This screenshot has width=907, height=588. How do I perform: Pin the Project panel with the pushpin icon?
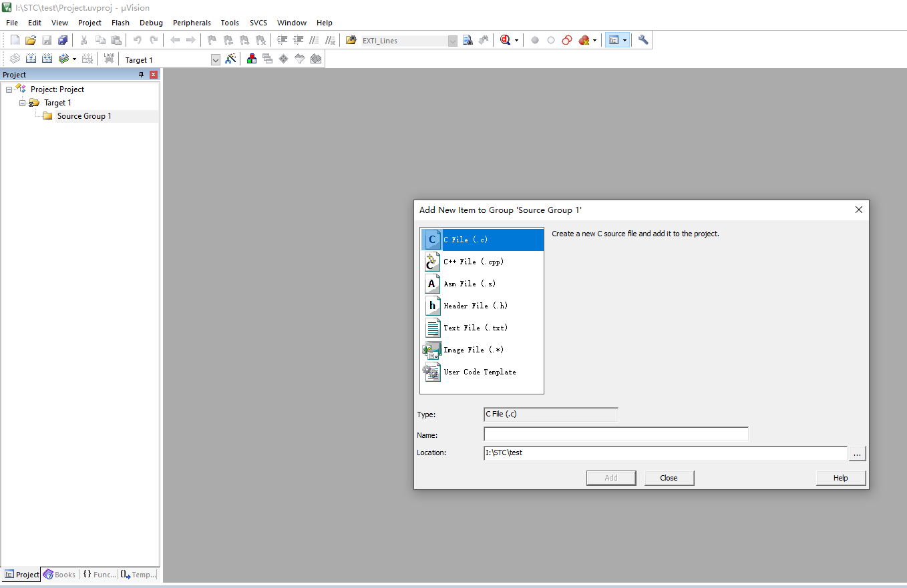tap(141, 75)
